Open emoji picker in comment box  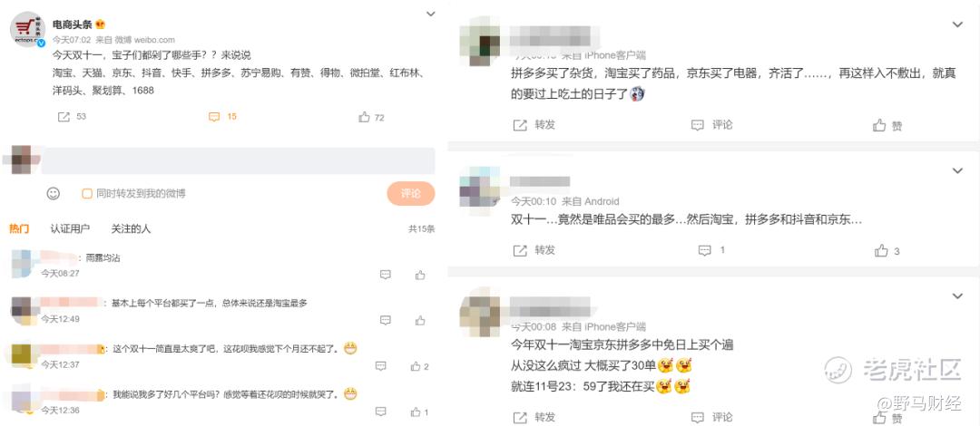54,194
